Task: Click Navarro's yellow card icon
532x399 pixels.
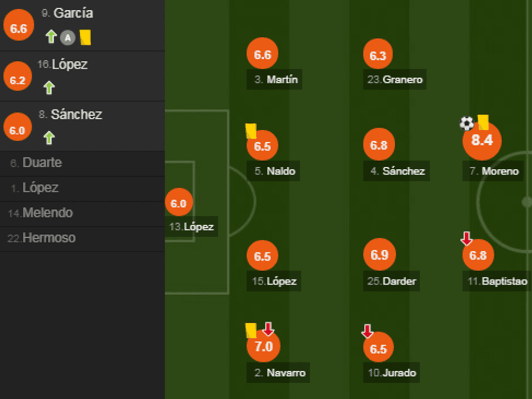Action: pos(251,330)
